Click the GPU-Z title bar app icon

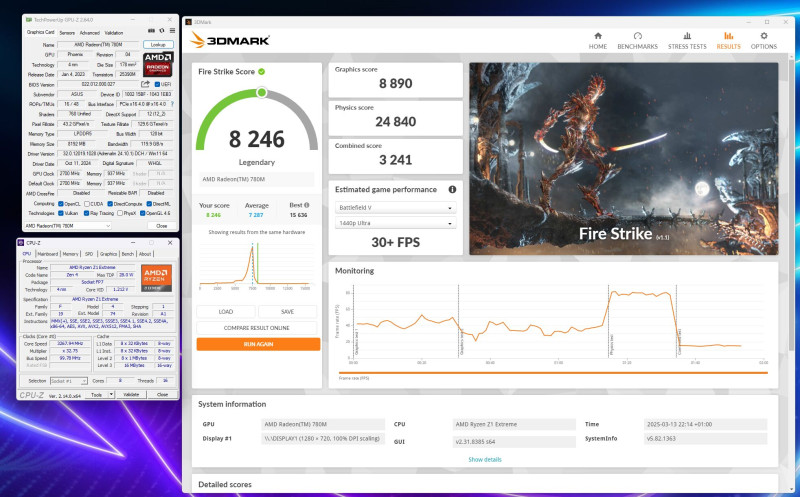click(x=29, y=20)
